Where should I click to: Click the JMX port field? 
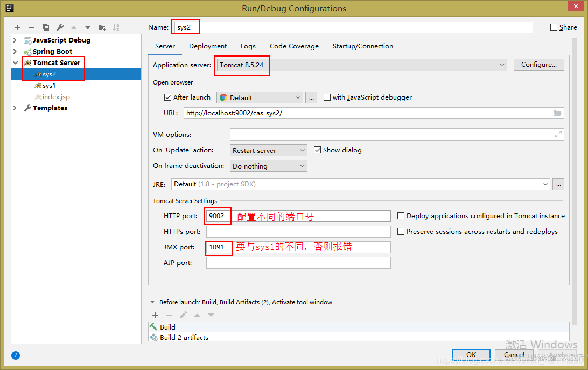coord(298,247)
